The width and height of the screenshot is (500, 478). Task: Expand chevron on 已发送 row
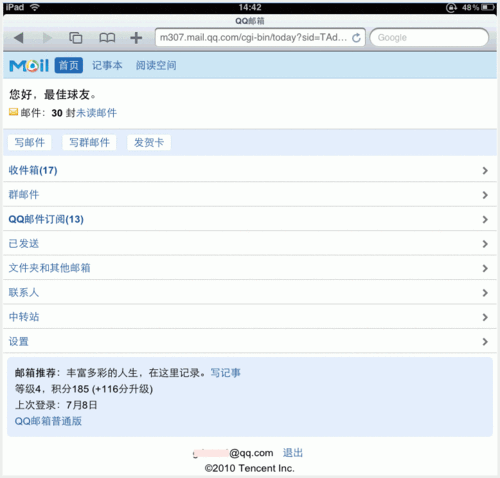485,244
